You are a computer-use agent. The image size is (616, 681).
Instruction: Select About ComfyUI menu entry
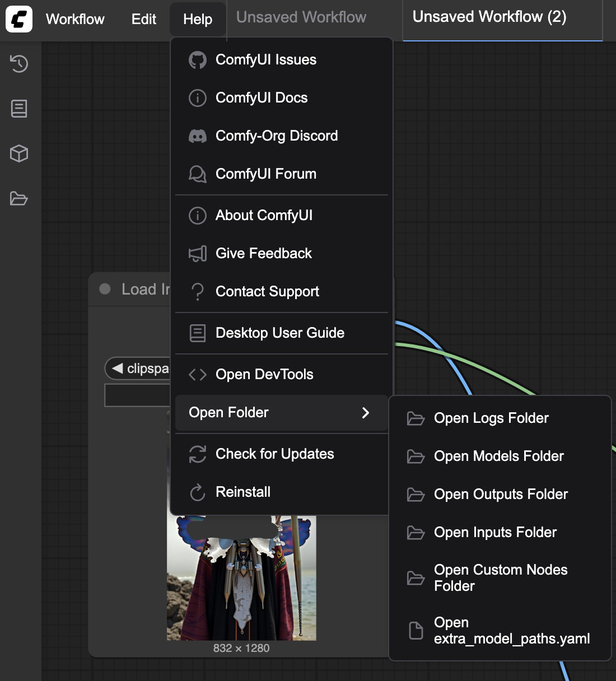[282, 216]
